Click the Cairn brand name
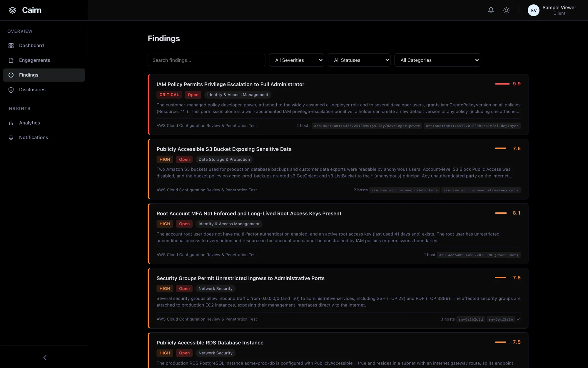The height and width of the screenshot is (368, 588). click(32, 10)
